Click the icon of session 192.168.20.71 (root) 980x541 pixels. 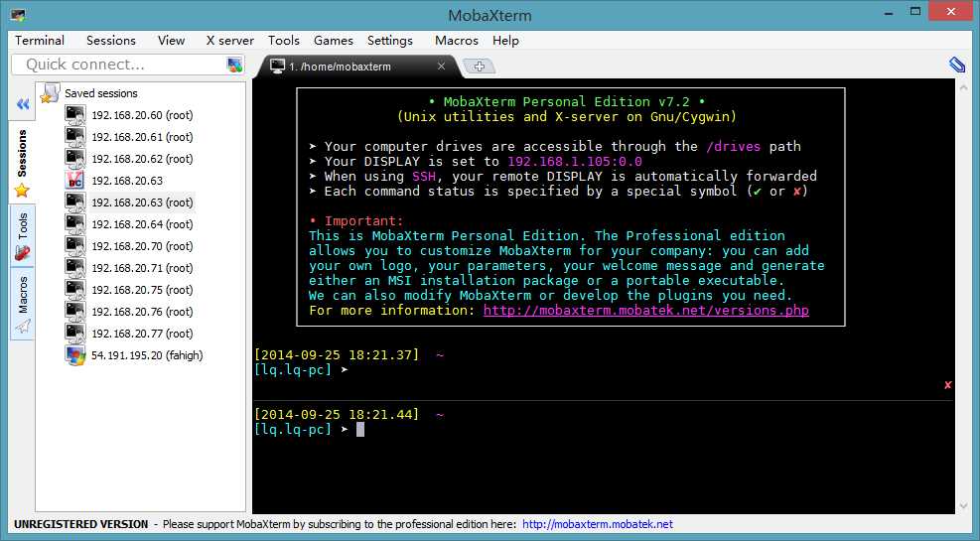[75, 268]
